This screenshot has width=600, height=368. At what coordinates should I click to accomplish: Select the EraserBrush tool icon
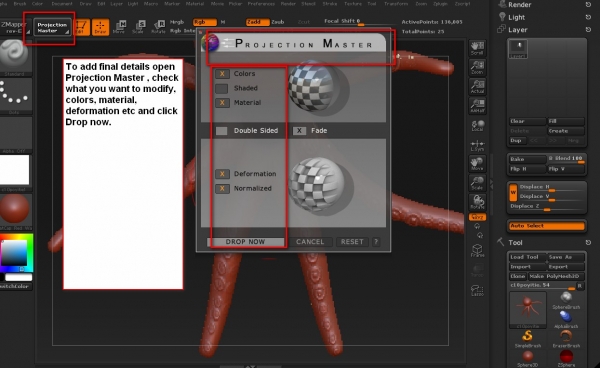pyautogui.click(x=566, y=339)
